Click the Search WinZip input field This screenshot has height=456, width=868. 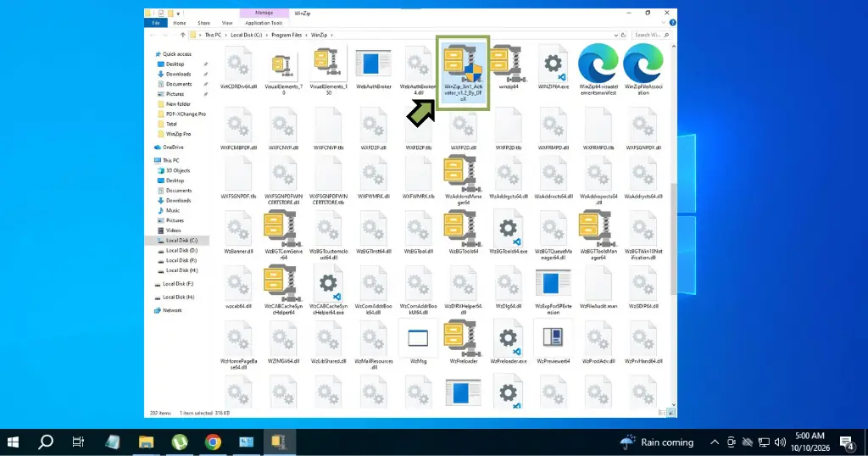tap(651, 35)
